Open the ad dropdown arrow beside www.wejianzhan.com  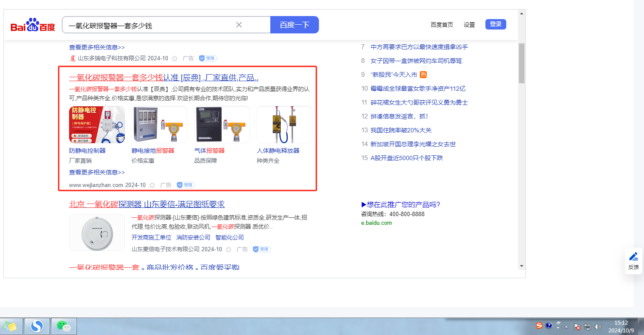152,185
